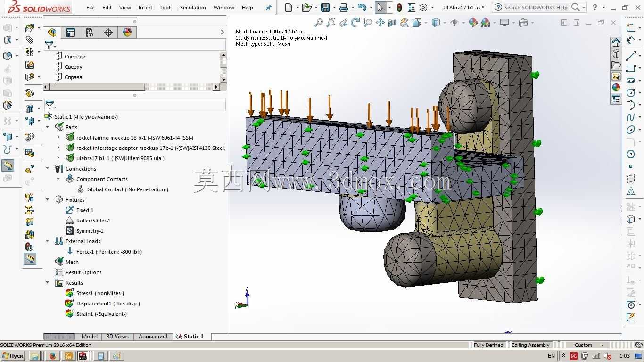Image resolution: width=644 pixels, height=362 pixels.
Task: Click the feature tree scroll down arrow
Action: tap(223, 80)
